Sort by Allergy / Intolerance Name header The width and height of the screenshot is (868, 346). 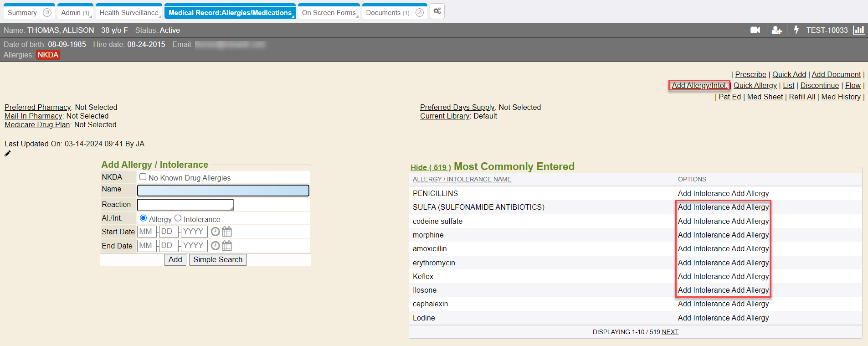coord(462,179)
